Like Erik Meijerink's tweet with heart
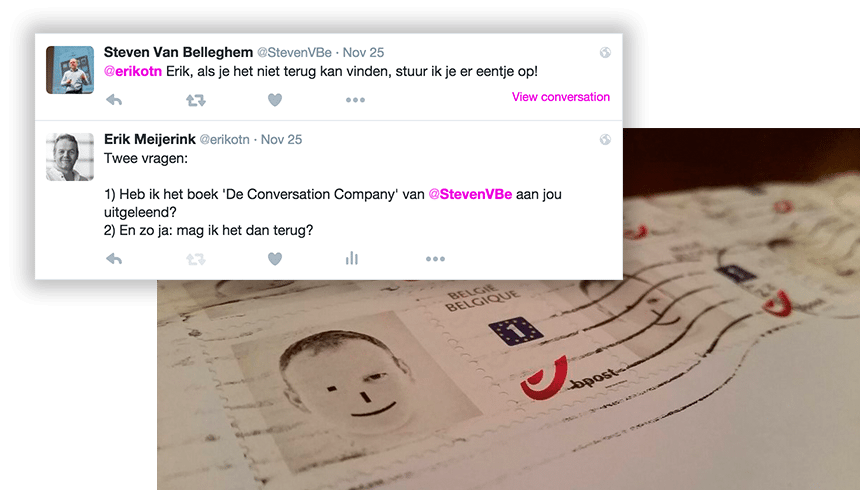 click(275, 258)
